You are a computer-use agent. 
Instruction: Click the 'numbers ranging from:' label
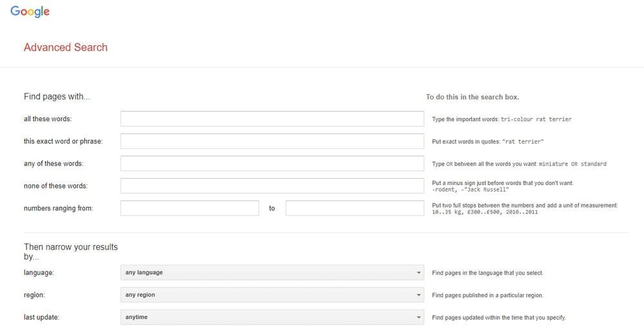(x=59, y=208)
